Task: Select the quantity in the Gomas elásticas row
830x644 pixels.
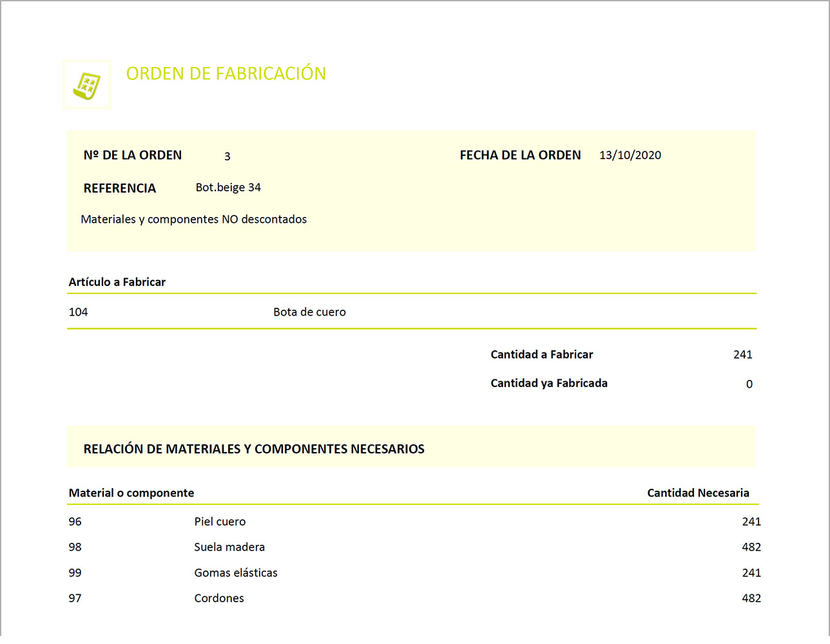Action: [x=751, y=573]
